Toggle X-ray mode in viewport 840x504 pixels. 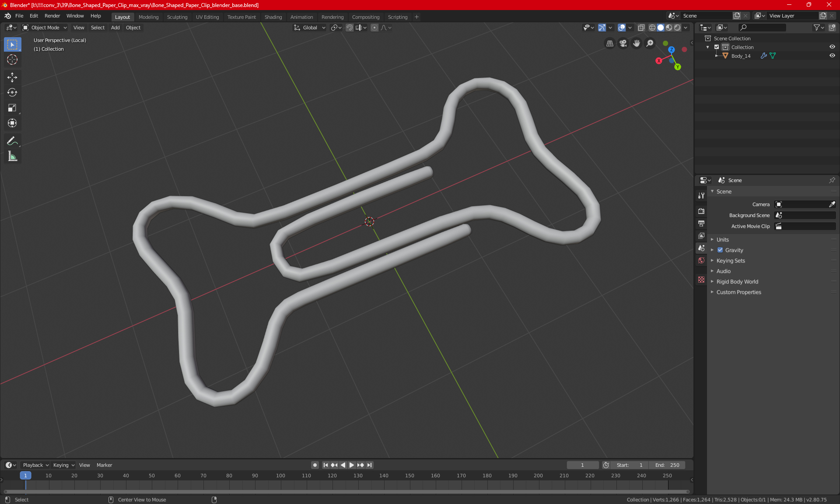(641, 28)
